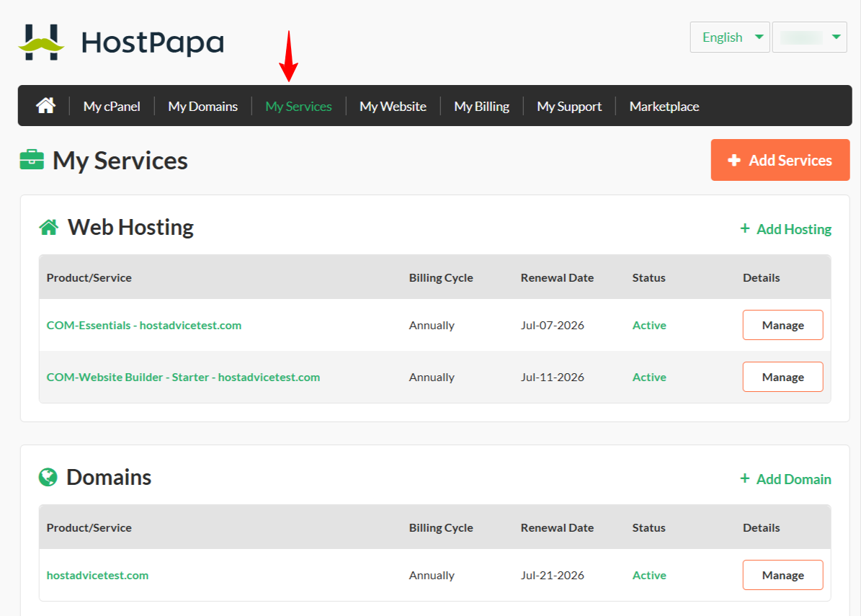Viewport: 861px width, 616px height.
Task: Click the Add Domain link
Action: pos(786,479)
